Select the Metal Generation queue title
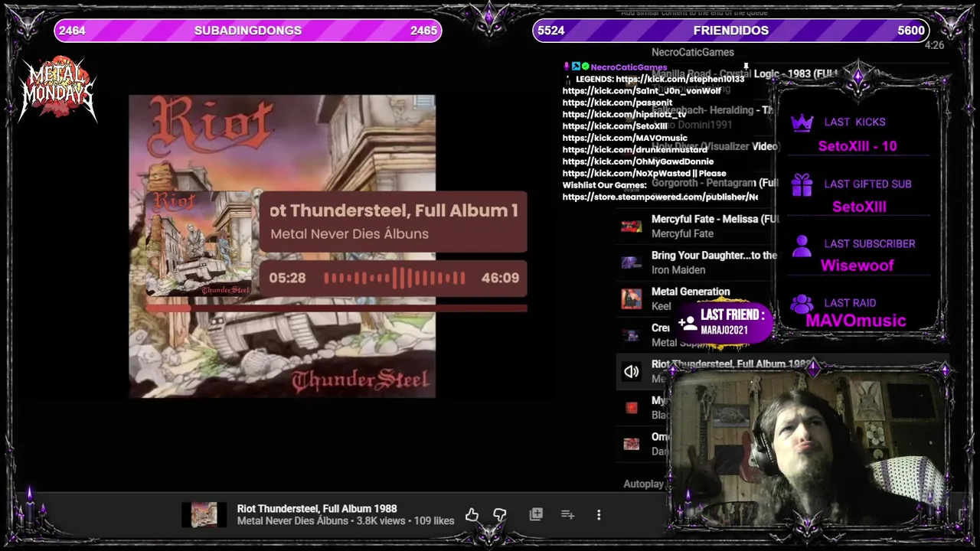 [691, 292]
